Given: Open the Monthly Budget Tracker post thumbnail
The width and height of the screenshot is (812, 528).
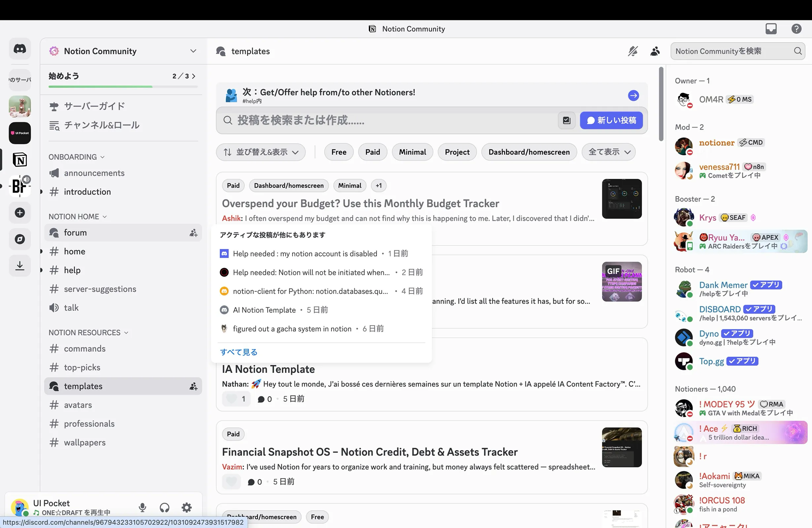Looking at the screenshot, I should coord(622,199).
